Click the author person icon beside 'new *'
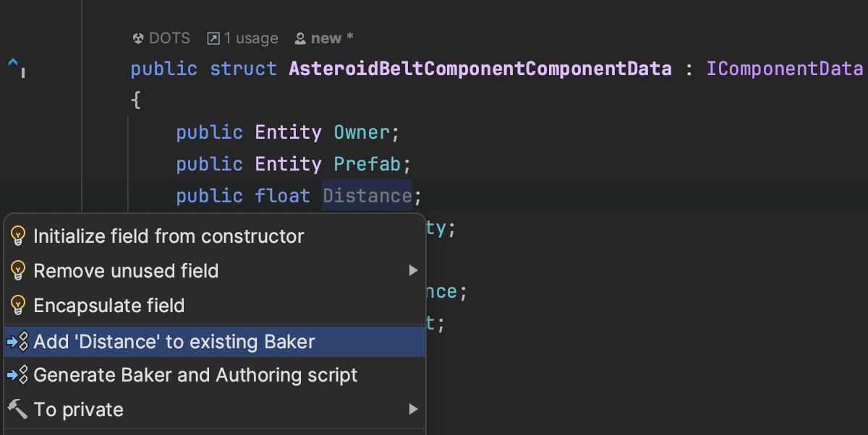 coord(300,38)
